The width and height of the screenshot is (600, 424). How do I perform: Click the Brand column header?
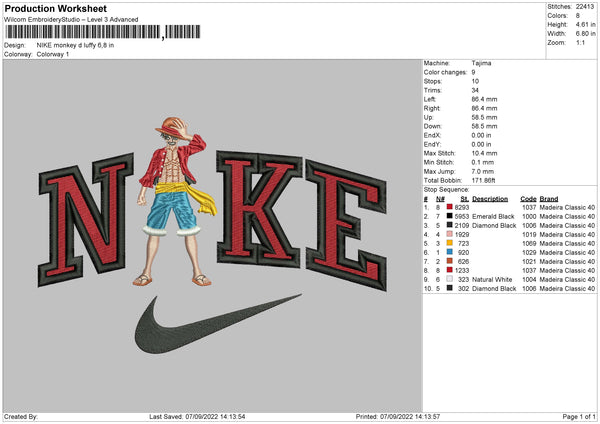(x=549, y=199)
